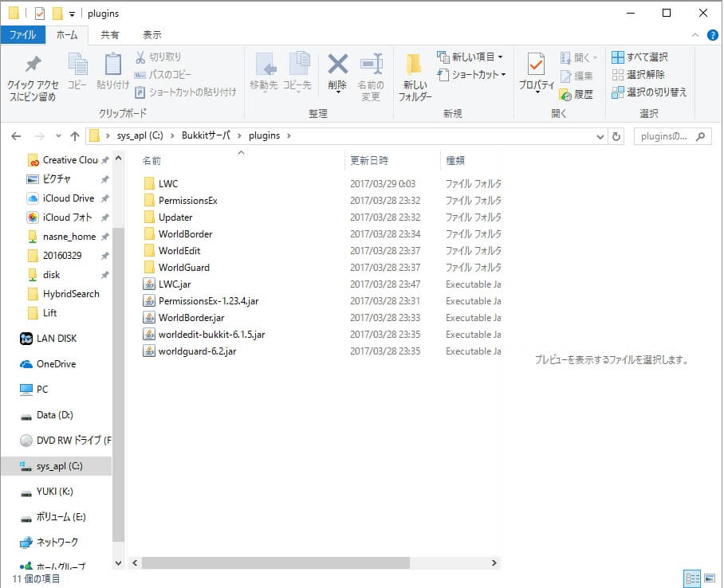Image resolution: width=724 pixels, height=588 pixels.
Task: Select the worldguard-6.2.jar file
Action: pyautogui.click(x=196, y=351)
